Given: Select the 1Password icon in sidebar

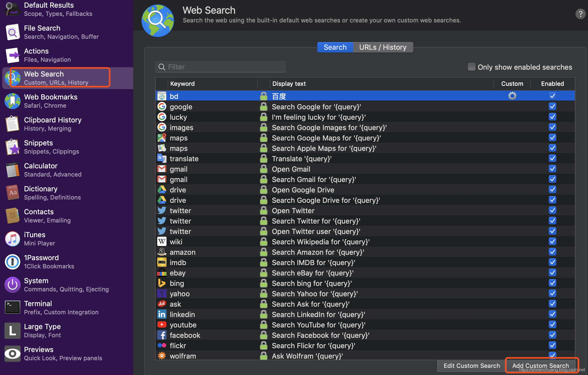Looking at the screenshot, I should [12, 262].
